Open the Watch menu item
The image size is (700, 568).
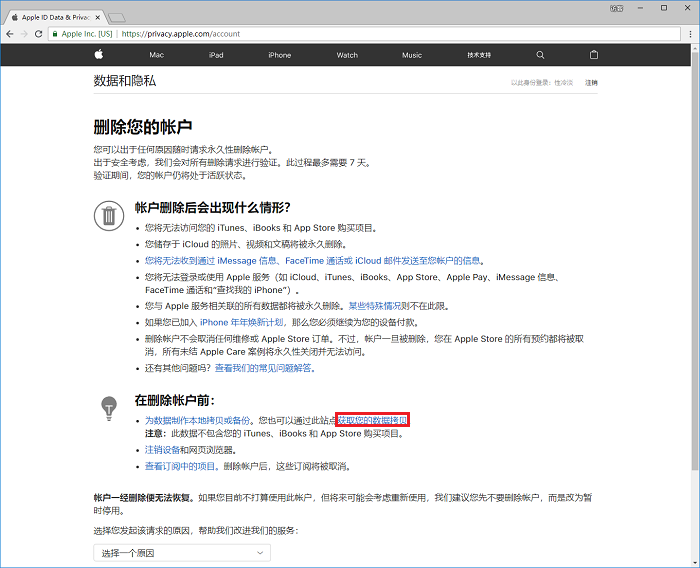tap(347, 55)
